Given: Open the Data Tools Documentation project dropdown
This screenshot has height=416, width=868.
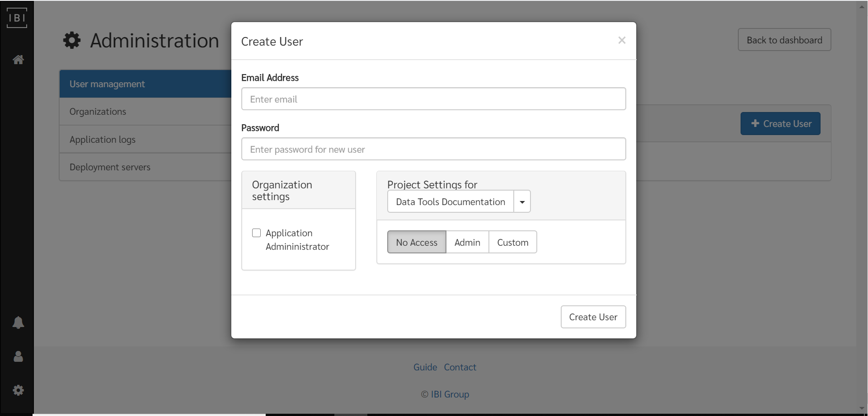Looking at the screenshot, I should 522,201.
